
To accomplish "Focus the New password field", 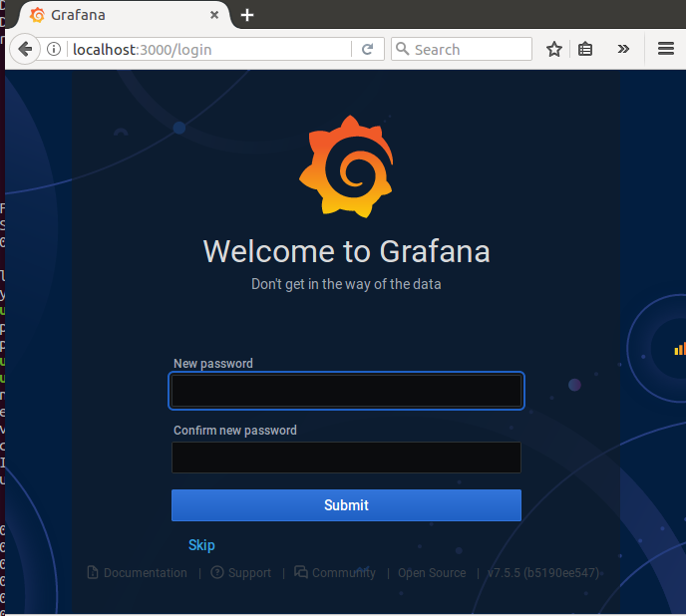I will pos(346,391).
